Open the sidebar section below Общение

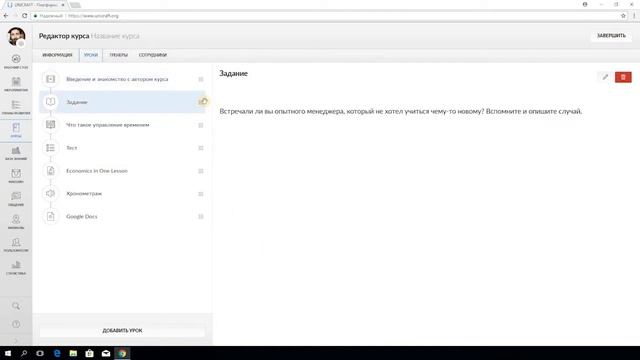(16, 222)
